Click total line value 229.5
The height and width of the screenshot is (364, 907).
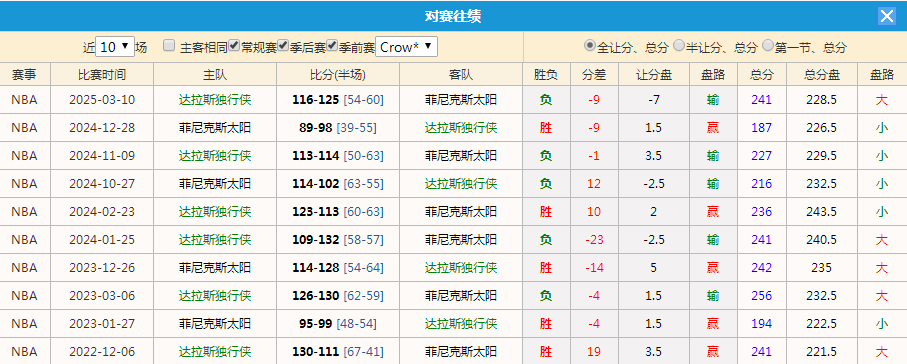click(x=822, y=156)
